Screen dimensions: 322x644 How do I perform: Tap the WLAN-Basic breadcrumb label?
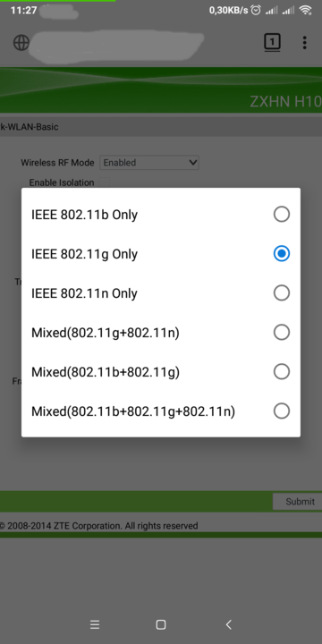coord(30,126)
